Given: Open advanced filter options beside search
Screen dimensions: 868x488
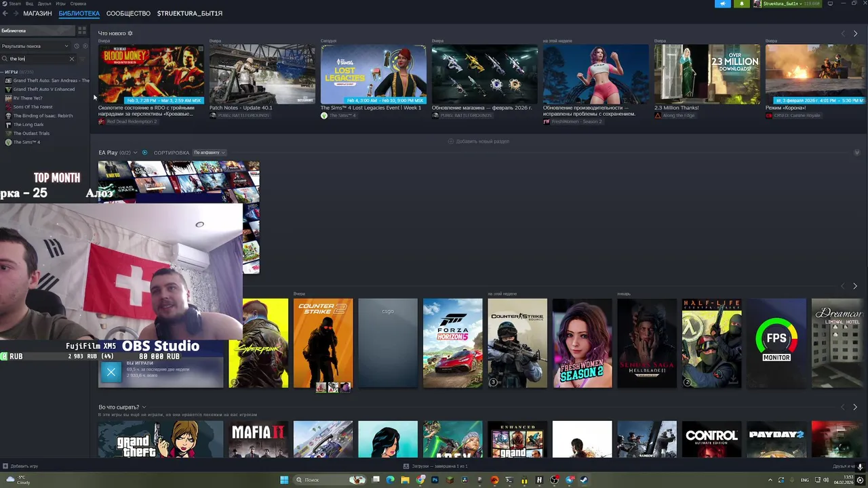Looking at the screenshot, I should pyautogui.click(x=83, y=59).
